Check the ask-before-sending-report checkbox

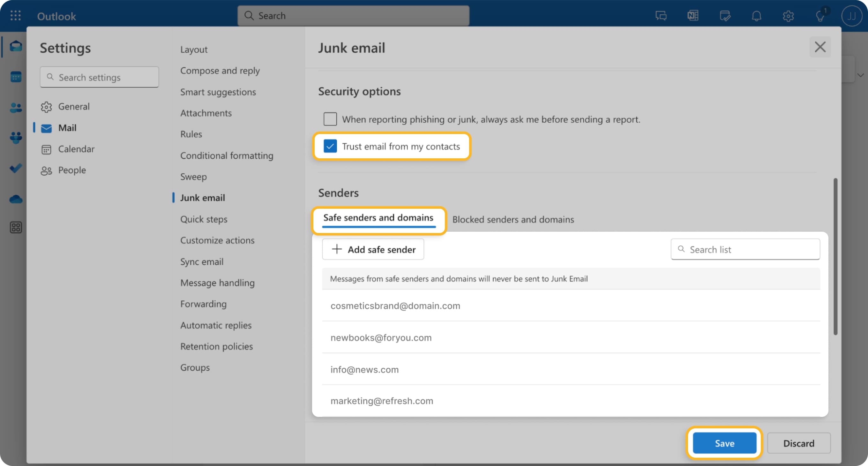(330, 119)
